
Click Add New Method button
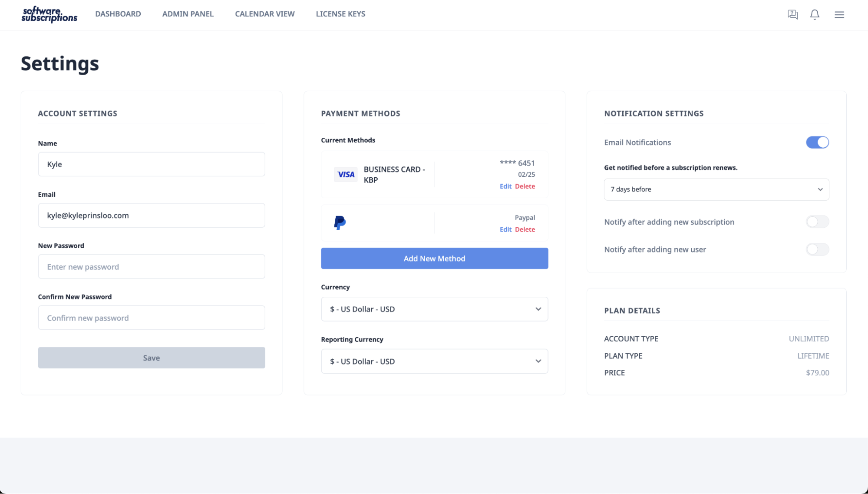click(x=434, y=258)
